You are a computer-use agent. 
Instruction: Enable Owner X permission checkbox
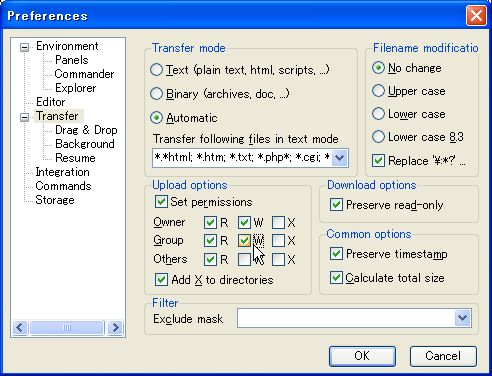coord(278,222)
